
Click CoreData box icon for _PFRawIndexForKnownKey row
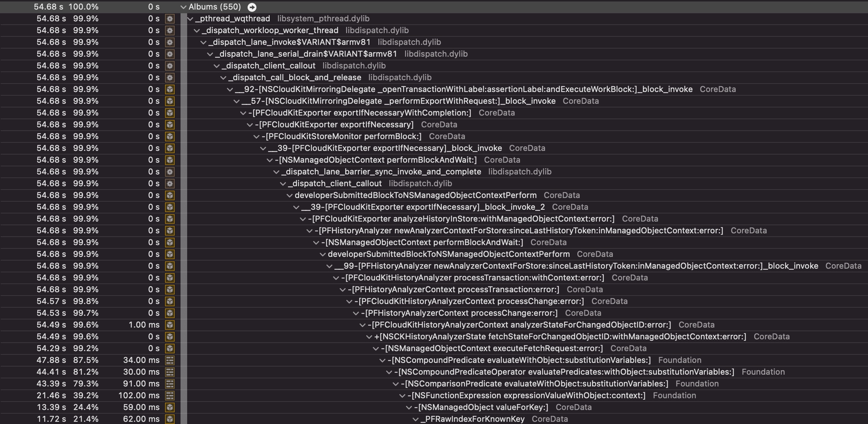tap(169, 419)
